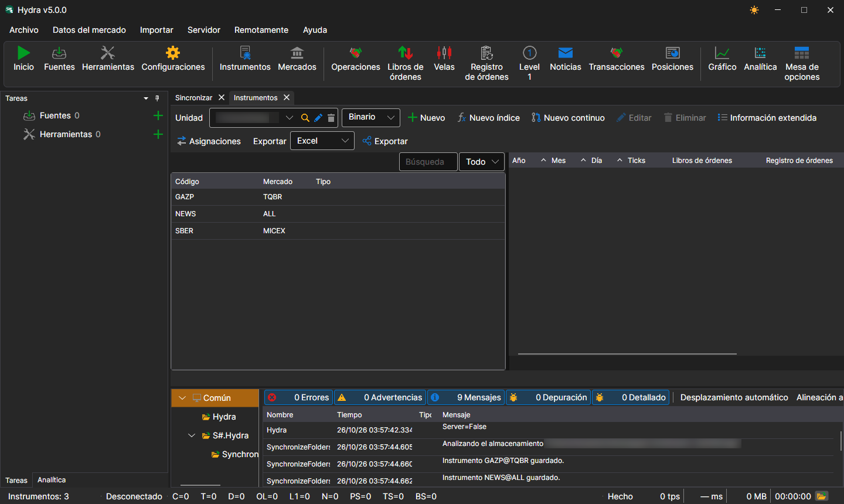Screen dimensions: 844x504
Task: Toggle the Advertencias log filter
Action: click(380, 397)
